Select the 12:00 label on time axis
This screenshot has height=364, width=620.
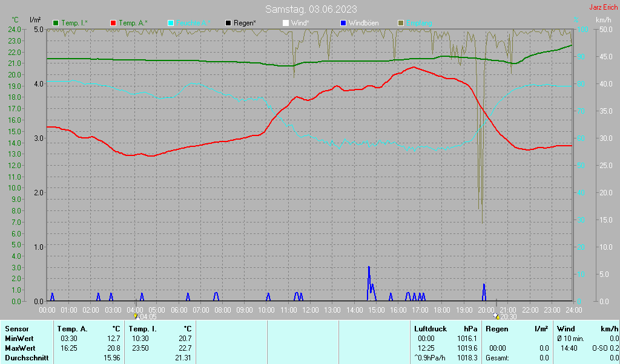[310, 310]
